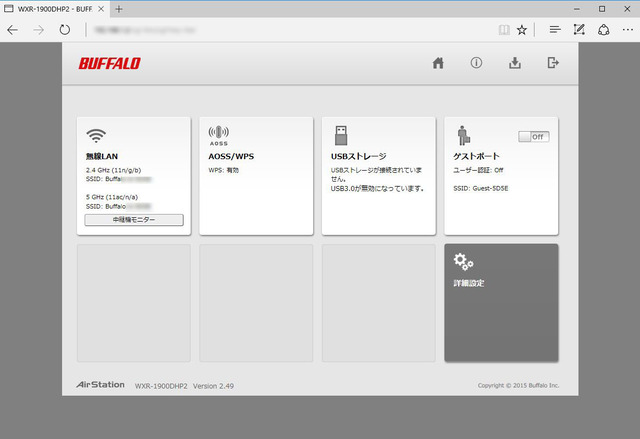Log out using the exit icon
Image resolution: width=640 pixels, height=439 pixels.
(553, 63)
